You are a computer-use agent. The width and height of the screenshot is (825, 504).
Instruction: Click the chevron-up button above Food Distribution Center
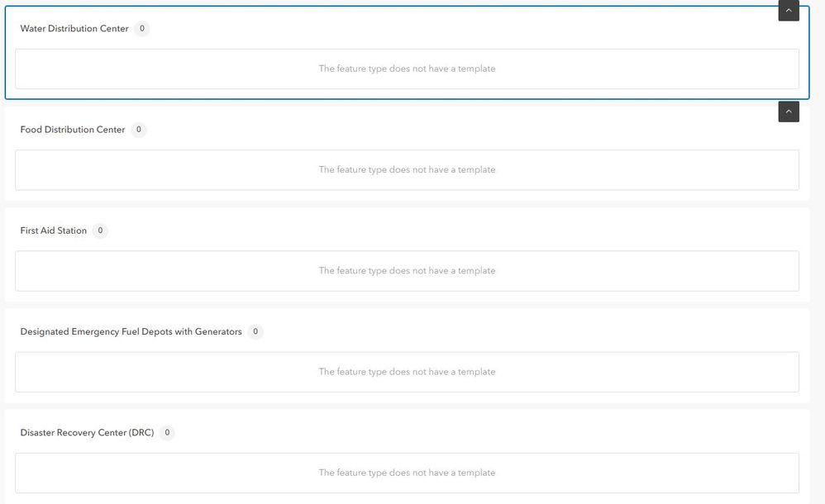point(789,112)
